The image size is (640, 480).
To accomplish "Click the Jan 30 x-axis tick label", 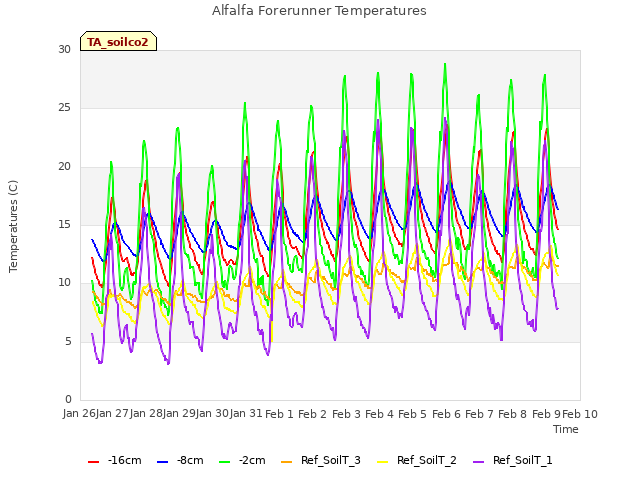I will pos(212,414).
